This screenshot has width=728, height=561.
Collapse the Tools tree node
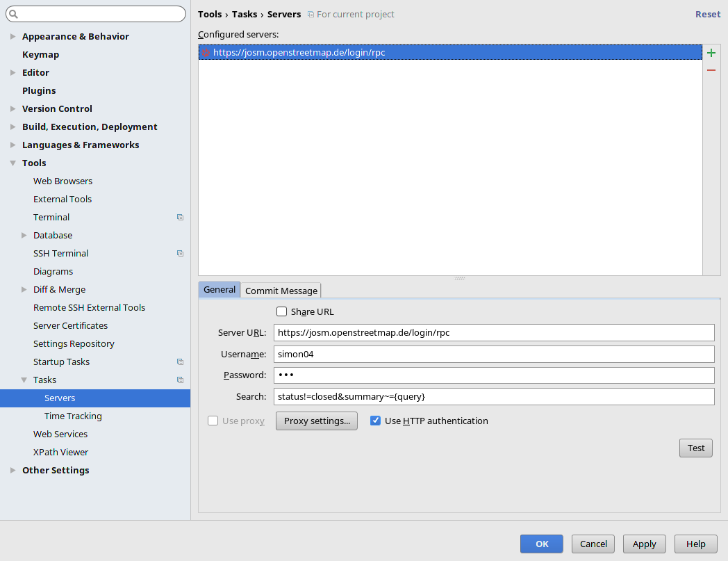click(x=13, y=163)
